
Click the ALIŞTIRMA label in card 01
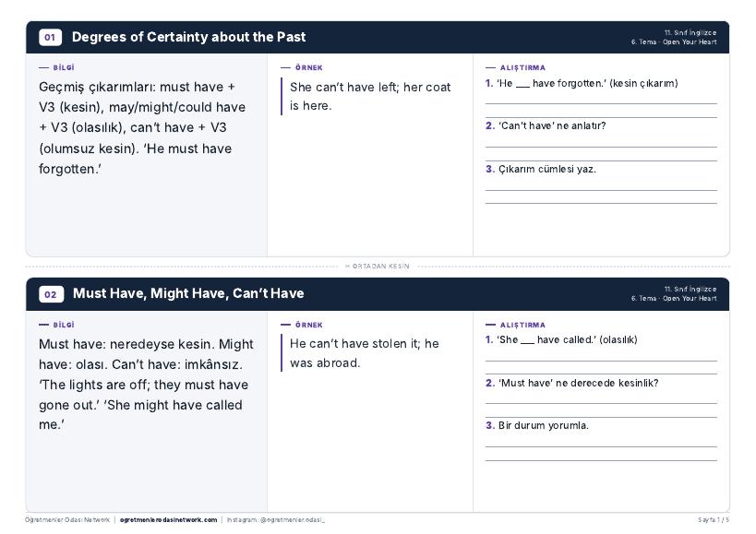(x=522, y=67)
